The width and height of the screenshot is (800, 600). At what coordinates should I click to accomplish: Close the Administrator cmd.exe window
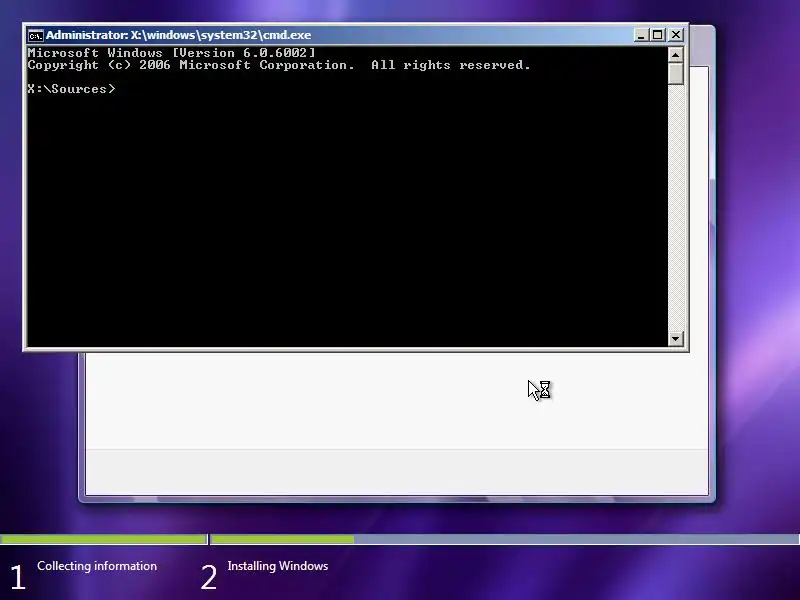(676, 35)
